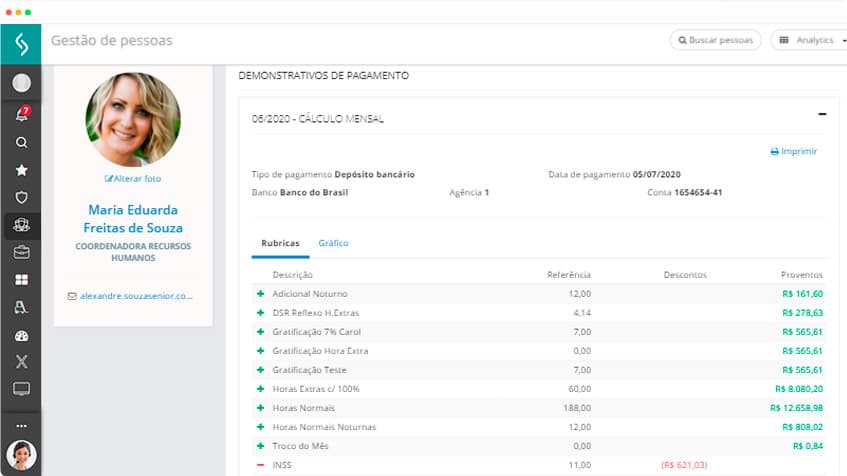Click the search magnifier sidebar icon
Screen dimensions: 847x476
[x=21, y=142]
